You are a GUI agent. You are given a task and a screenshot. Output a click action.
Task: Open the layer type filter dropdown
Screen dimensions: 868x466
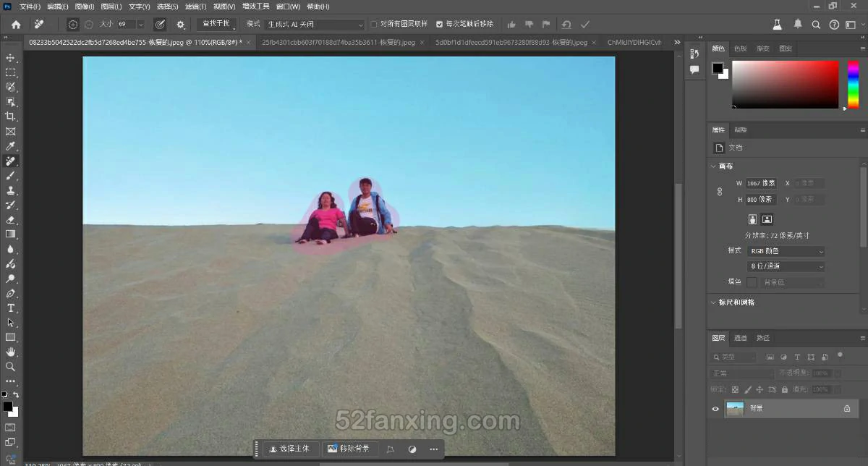(x=735, y=357)
